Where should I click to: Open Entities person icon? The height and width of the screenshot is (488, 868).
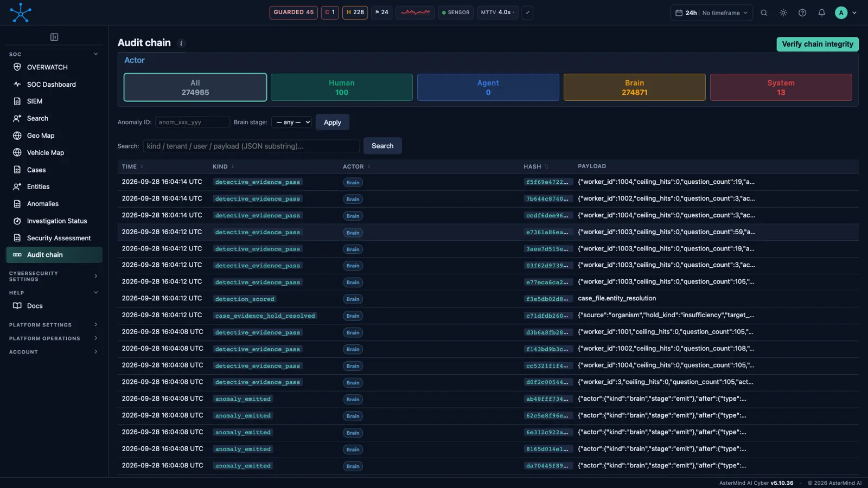point(17,187)
